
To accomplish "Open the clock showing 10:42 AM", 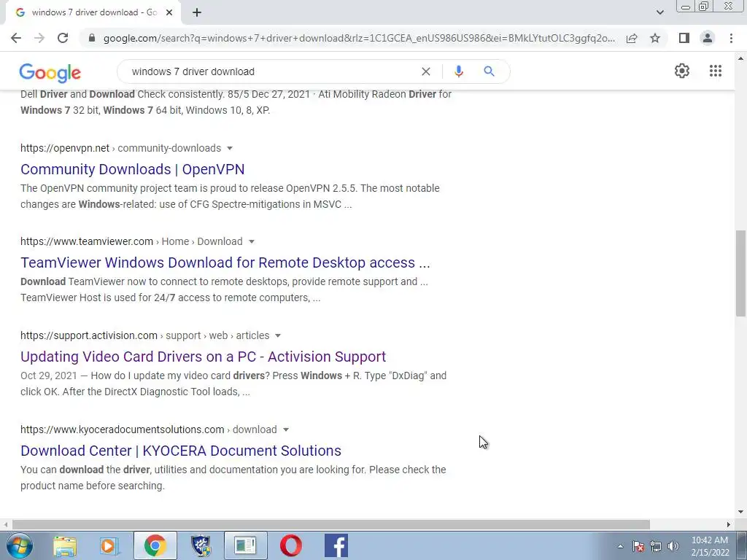I will coord(710,546).
